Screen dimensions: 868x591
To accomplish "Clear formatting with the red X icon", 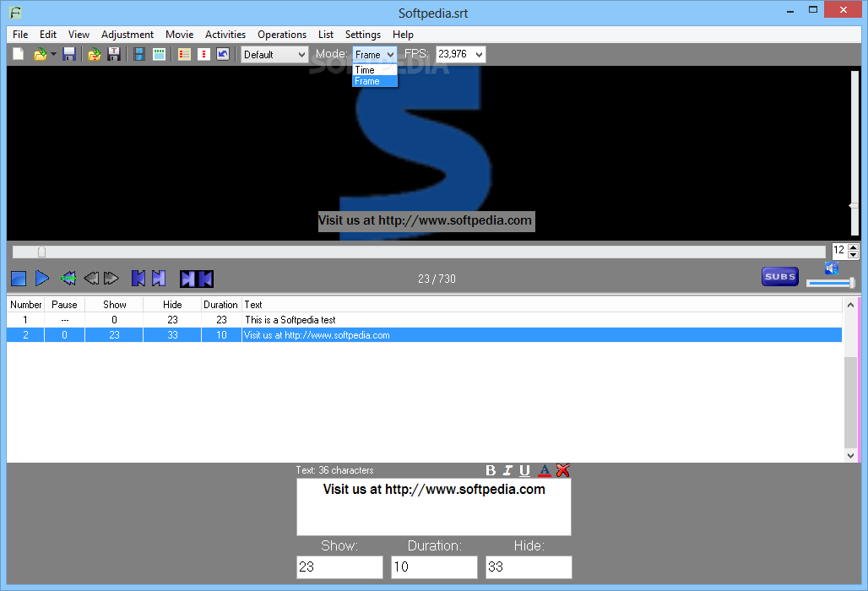I will point(563,470).
